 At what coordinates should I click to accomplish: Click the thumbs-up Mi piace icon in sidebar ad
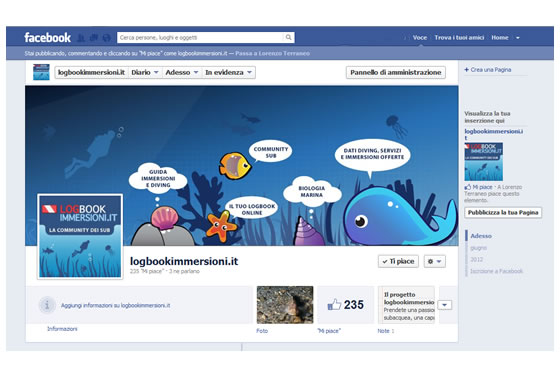tap(468, 187)
